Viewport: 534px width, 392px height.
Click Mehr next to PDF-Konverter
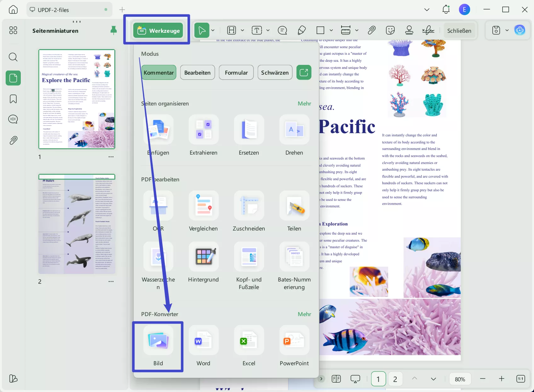[x=304, y=314]
